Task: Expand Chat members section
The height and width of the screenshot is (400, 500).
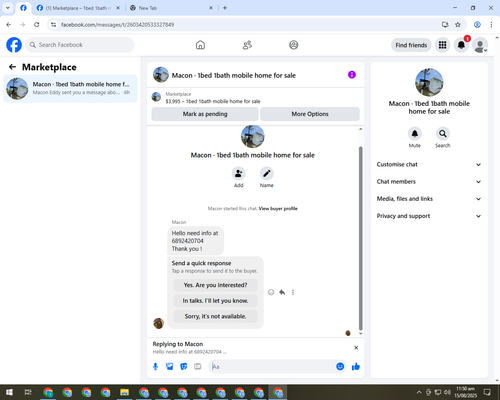Action: pyautogui.click(x=429, y=182)
